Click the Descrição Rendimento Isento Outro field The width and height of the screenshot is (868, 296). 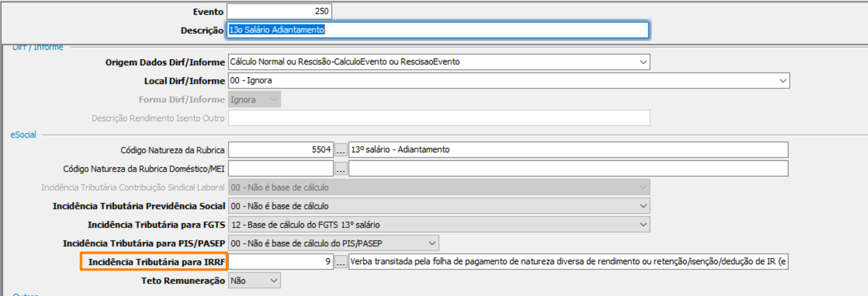(x=438, y=118)
